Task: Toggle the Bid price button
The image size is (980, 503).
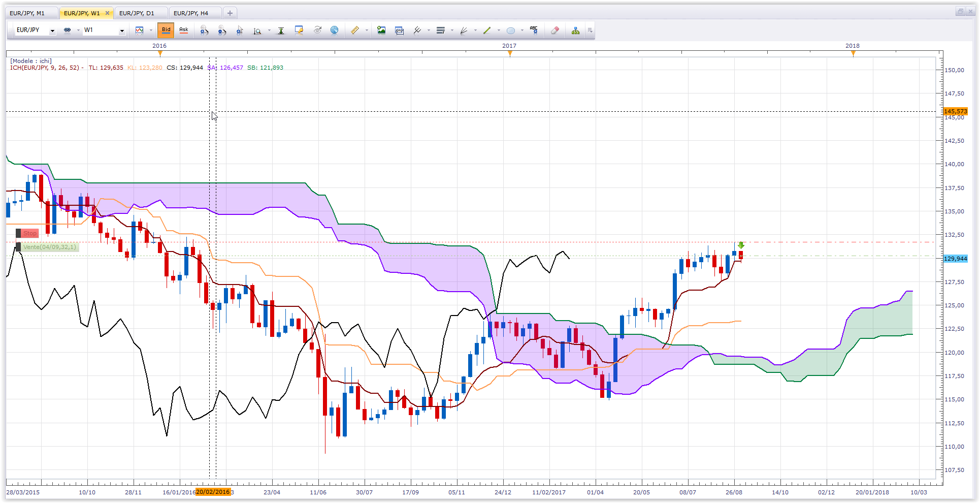Action: point(166,30)
